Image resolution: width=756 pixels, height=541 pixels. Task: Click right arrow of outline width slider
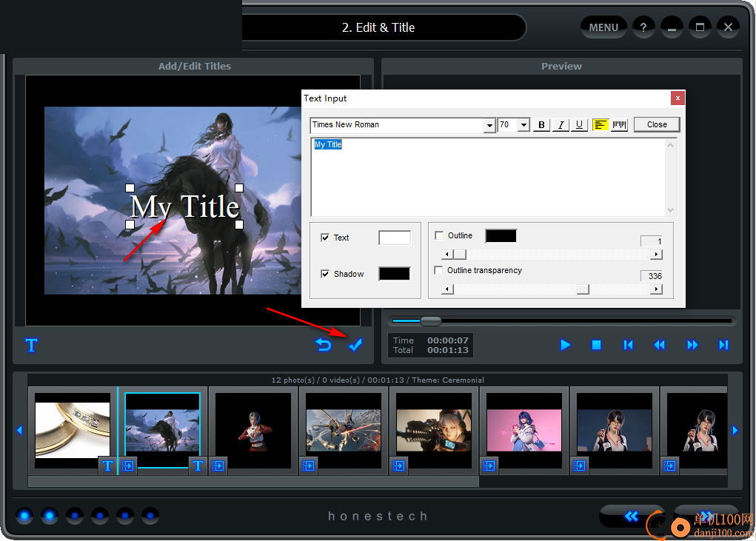click(656, 254)
